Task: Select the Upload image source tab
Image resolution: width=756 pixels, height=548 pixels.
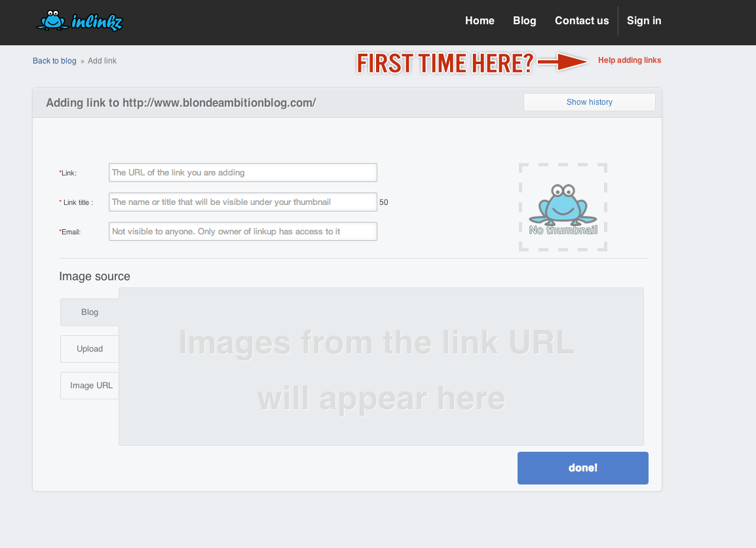Action: (x=90, y=349)
